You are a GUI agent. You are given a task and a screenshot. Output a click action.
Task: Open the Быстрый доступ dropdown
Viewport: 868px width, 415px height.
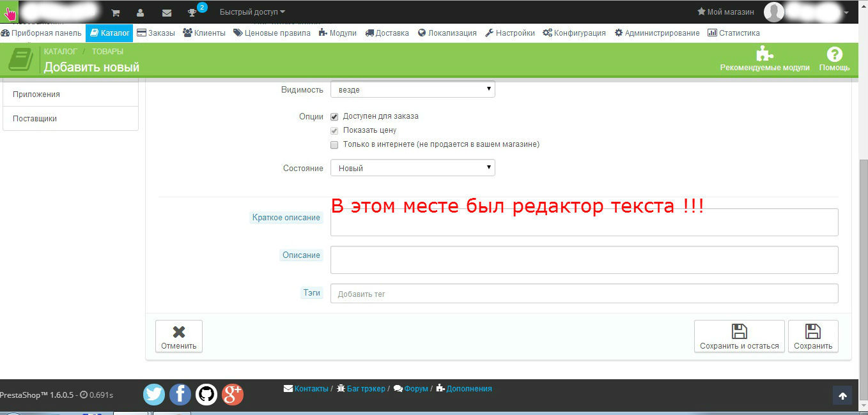click(x=252, y=12)
